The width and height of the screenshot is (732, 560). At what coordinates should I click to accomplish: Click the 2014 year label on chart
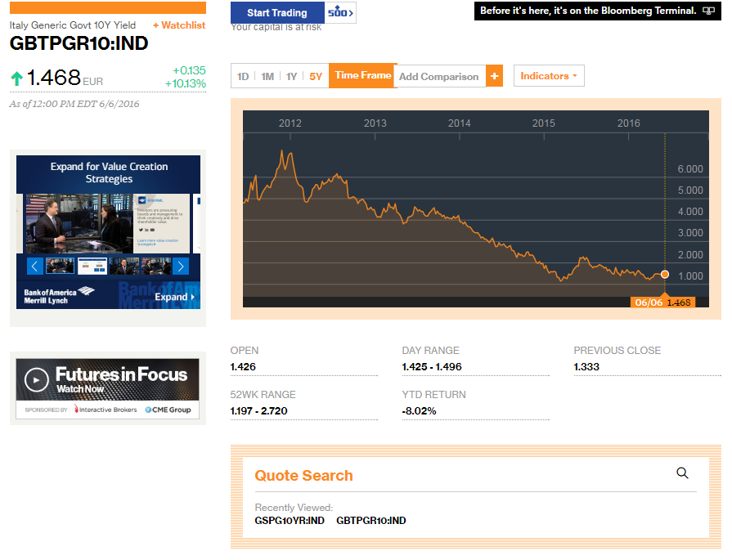point(460,123)
